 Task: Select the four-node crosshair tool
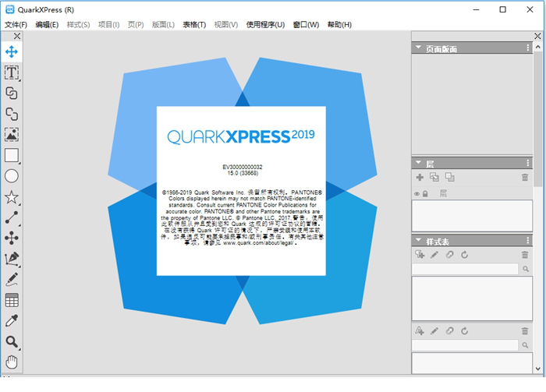pyautogui.click(x=12, y=238)
